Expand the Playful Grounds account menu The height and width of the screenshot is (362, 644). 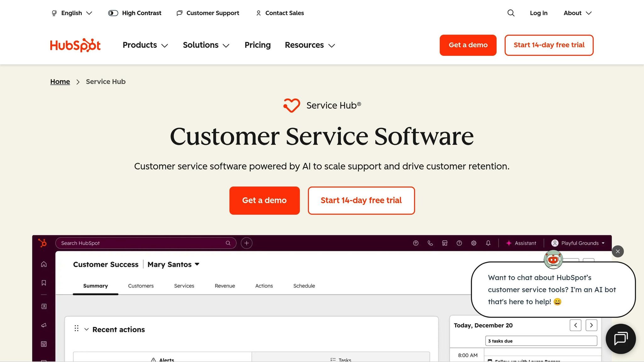[x=578, y=243]
